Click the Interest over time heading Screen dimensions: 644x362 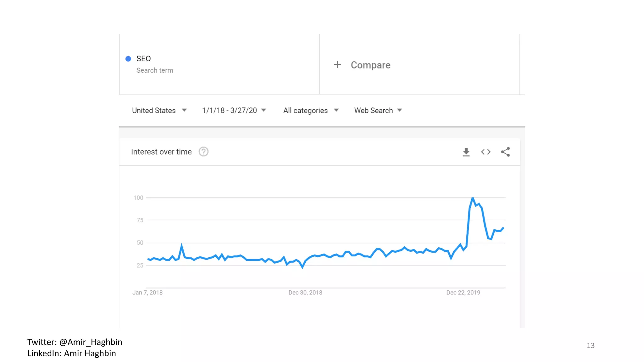[161, 152]
